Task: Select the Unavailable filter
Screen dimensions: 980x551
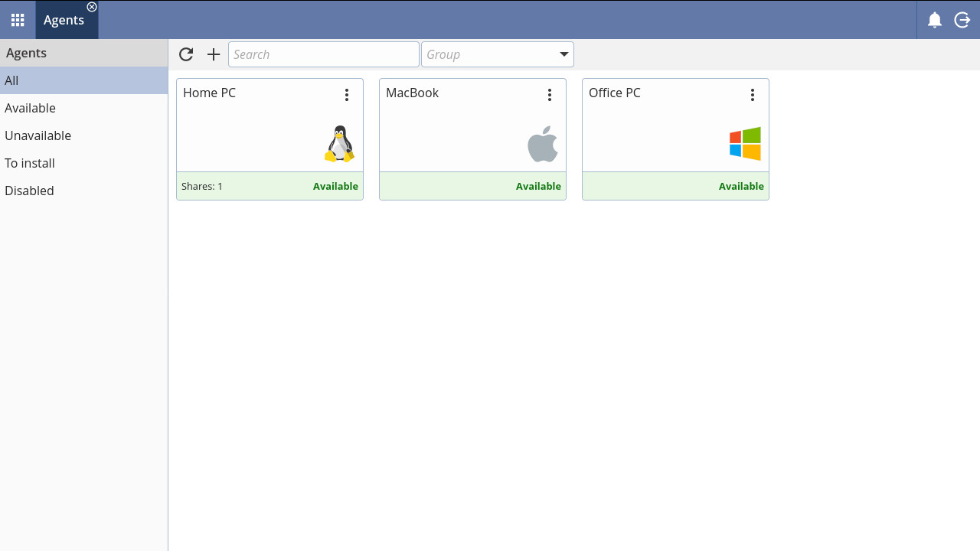Action: coord(38,135)
